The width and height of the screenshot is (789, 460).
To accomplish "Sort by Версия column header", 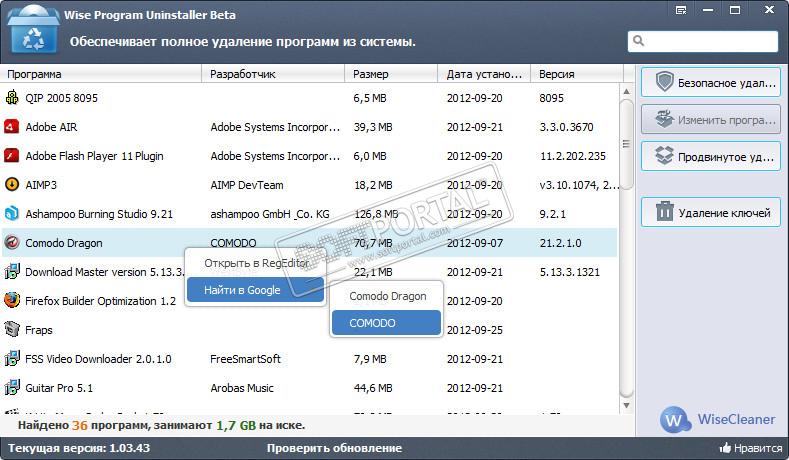I will point(577,74).
